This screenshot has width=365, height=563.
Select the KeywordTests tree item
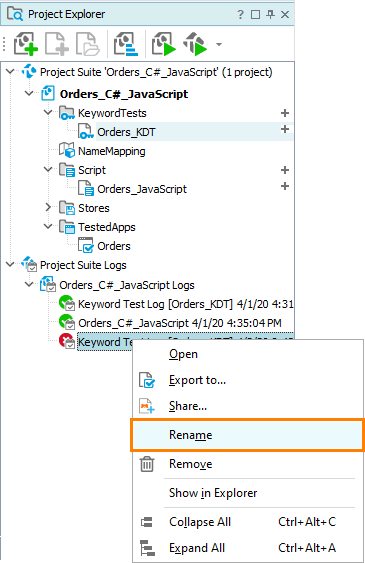(x=112, y=113)
